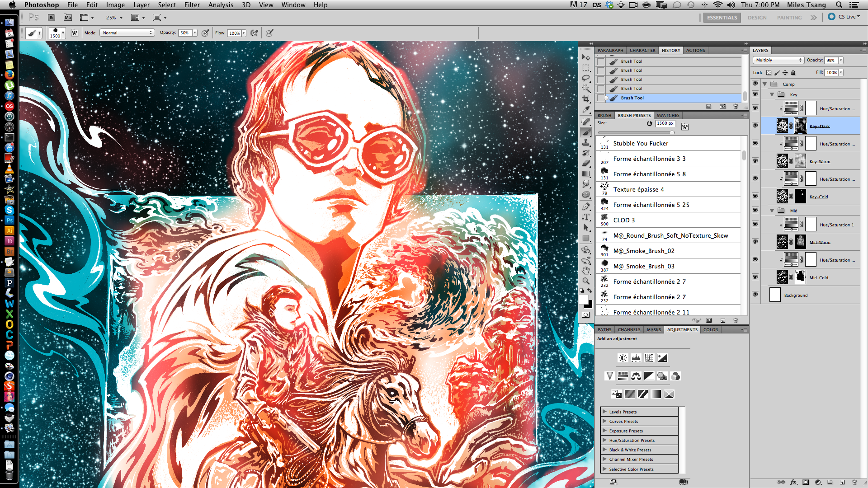868x488 pixels.
Task: Select the Magic Wand tool
Action: point(586,89)
